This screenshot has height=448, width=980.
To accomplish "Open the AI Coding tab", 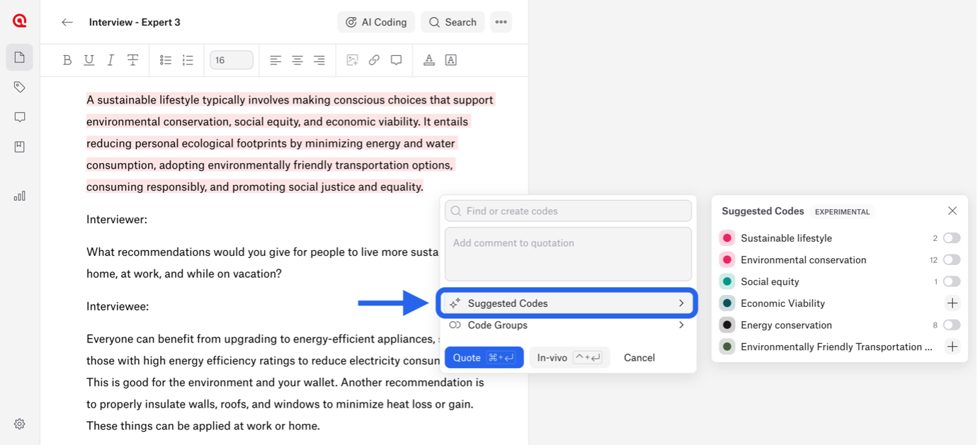I will (x=376, y=22).
